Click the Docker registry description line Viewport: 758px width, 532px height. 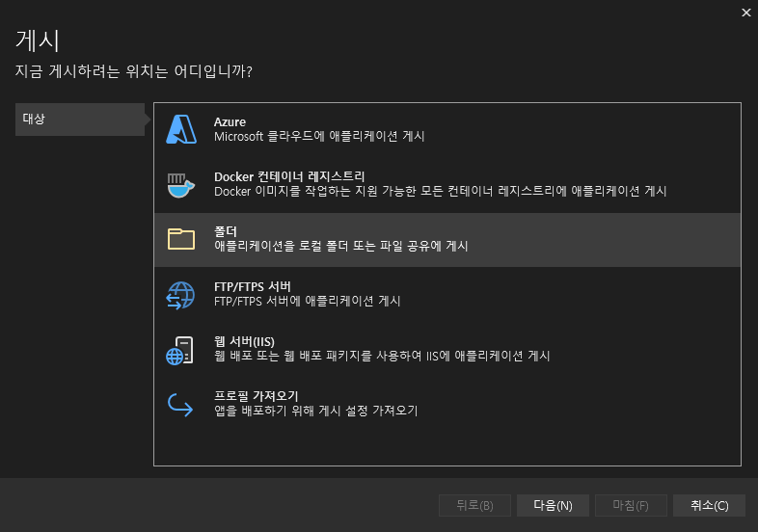[440, 192]
